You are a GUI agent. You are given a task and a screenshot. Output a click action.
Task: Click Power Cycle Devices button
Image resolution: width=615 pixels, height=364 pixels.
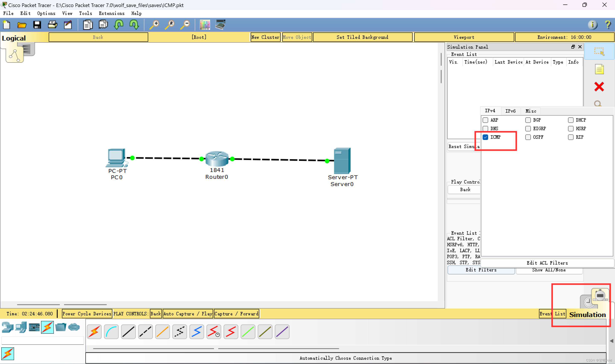point(87,314)
